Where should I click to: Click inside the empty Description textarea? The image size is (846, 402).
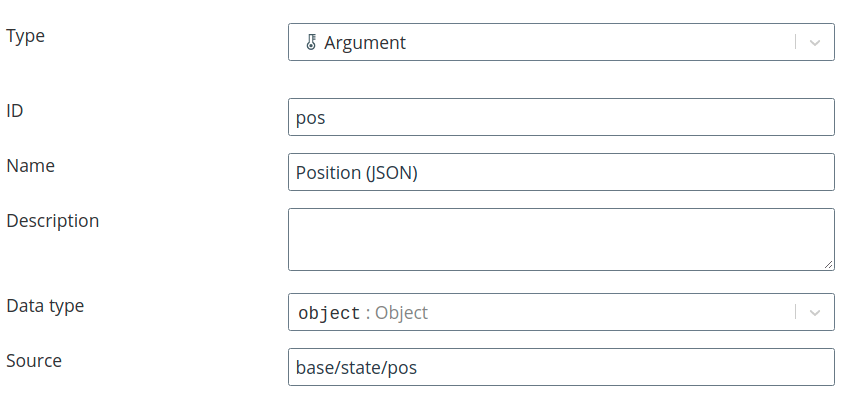pos(561,240)
